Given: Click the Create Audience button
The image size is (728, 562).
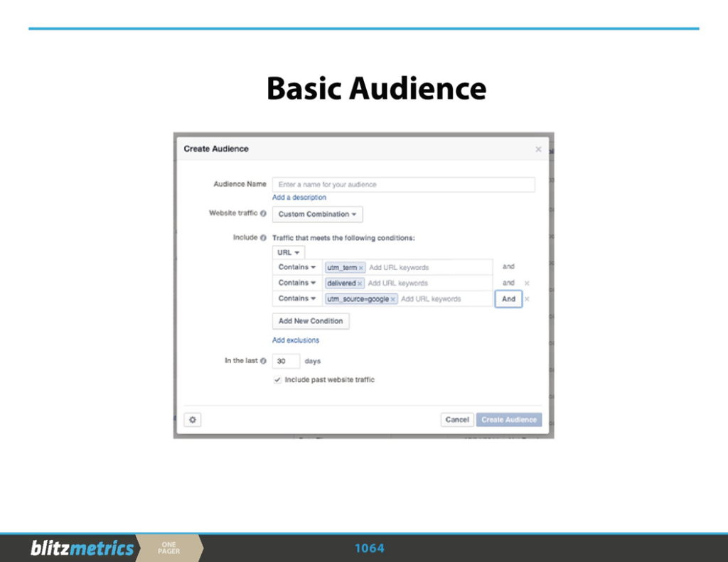Looking at the screenshot, I should [x=509, y=419].
